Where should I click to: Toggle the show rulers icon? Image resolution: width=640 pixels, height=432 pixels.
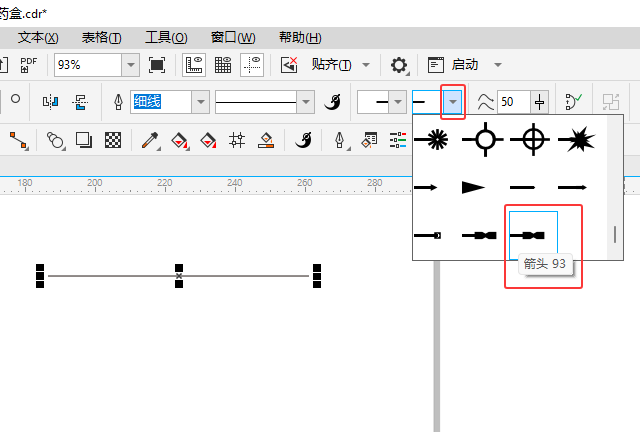tap(194, 65)
